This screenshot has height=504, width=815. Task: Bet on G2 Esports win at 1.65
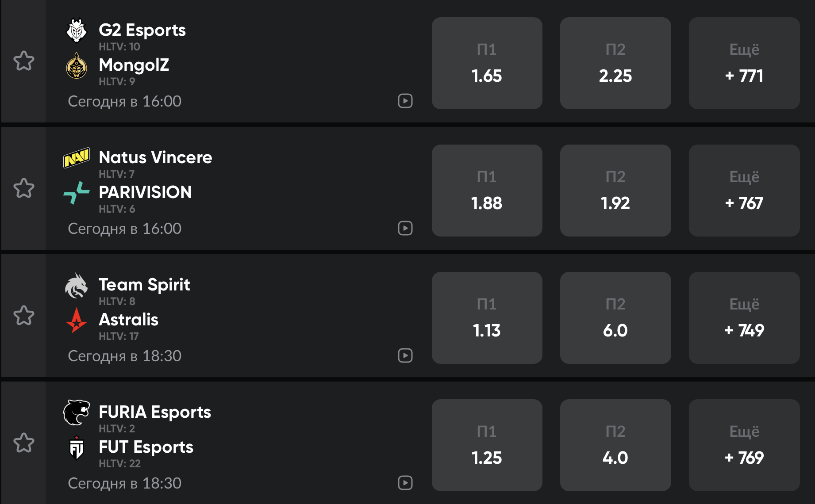coord(487,63)
